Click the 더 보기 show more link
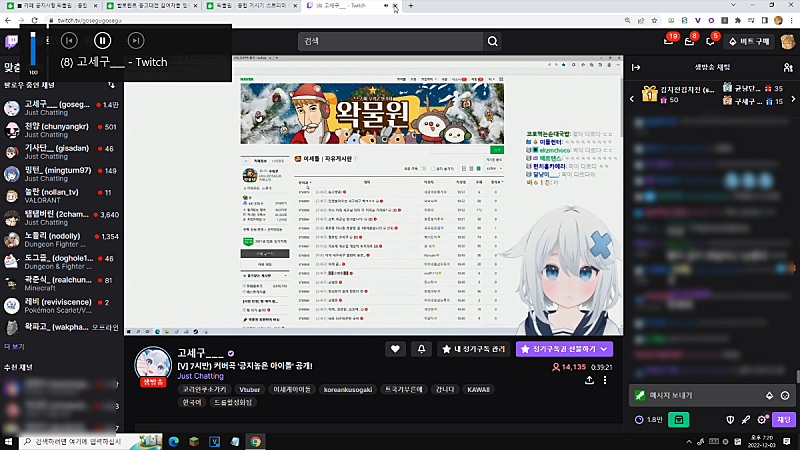Viewport: 800px width, 450px height. tap(14, 346)
